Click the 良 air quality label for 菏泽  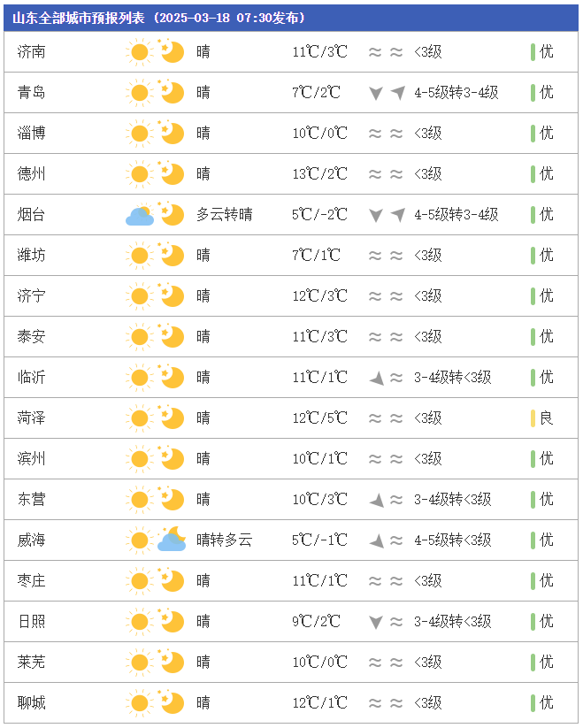(x=547, y=418)
